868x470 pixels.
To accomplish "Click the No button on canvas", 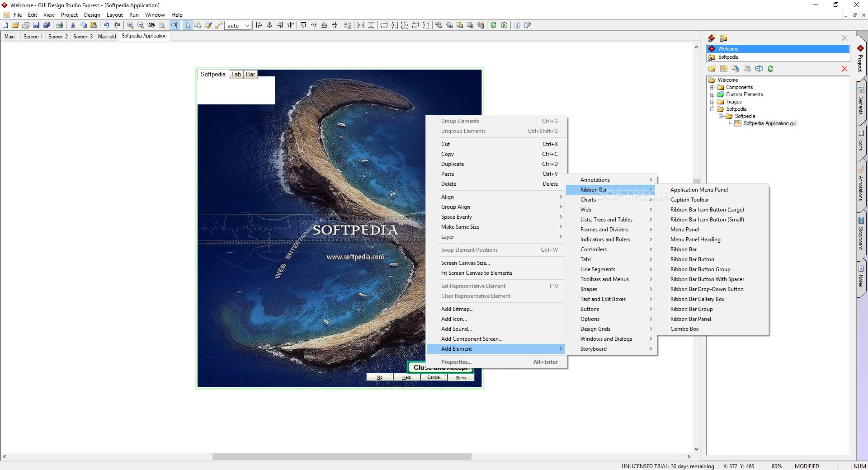I will (380, 377).
